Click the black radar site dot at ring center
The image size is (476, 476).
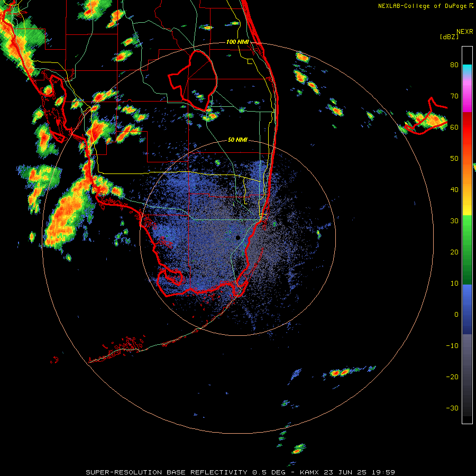click(x=238, y=237)
